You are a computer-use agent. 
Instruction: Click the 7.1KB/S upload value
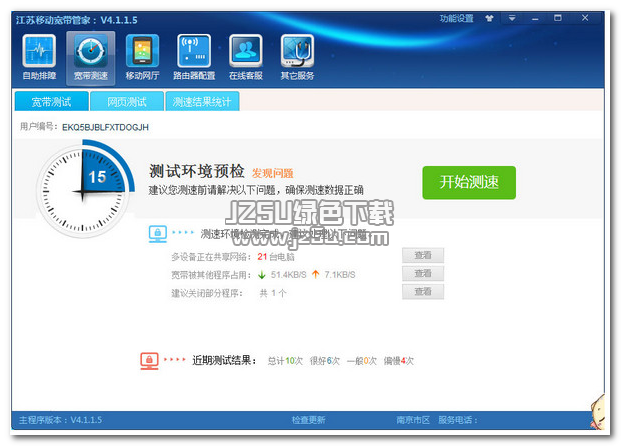pyautogui.click(x=340, y=274)
